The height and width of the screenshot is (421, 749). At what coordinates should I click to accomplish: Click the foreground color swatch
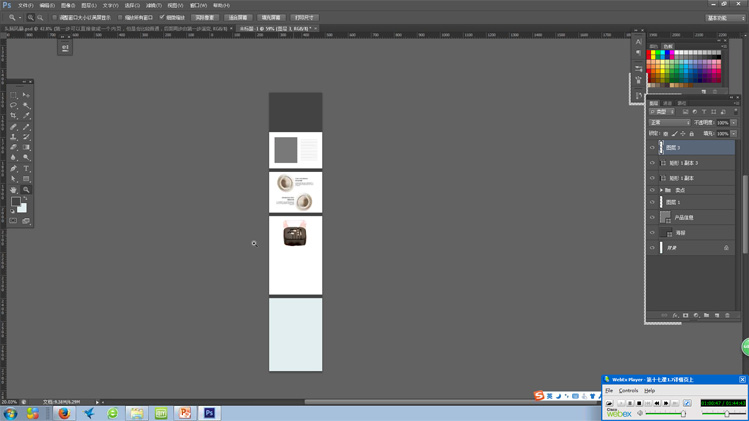(x=15, y=202)
